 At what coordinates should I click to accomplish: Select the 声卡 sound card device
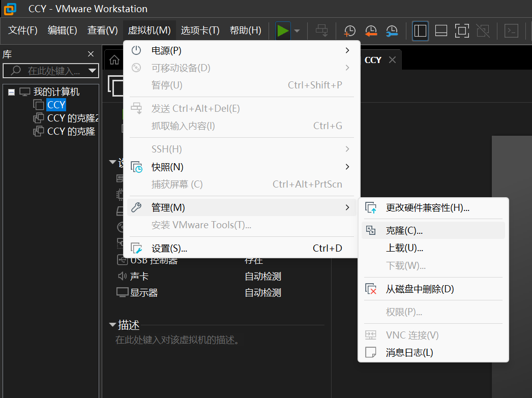[139, 277]
